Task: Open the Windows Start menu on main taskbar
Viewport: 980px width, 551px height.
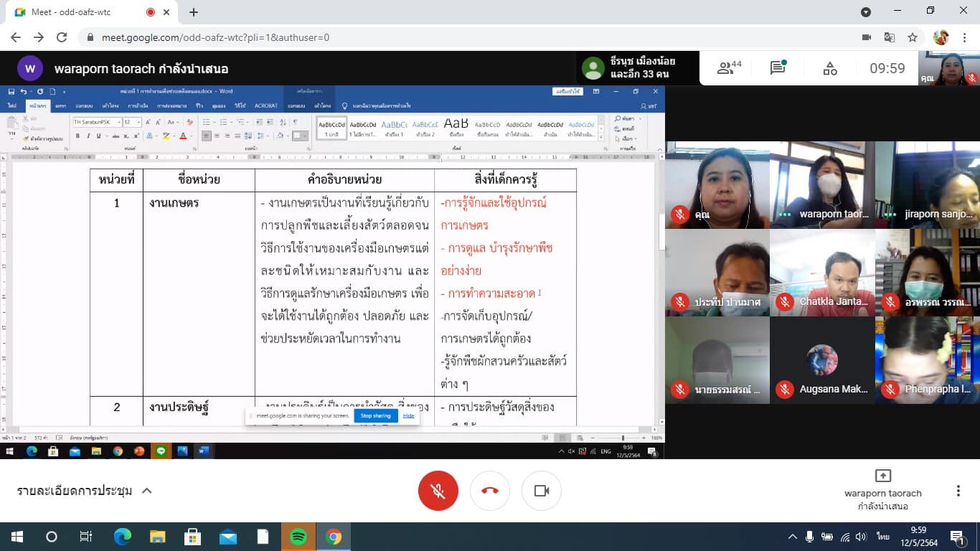Action: [17, 537]
